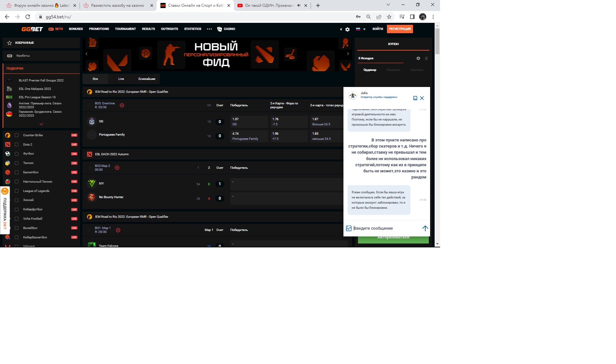
Task: Tick the Dota 2 checkbox
Action: pos(17,145)
